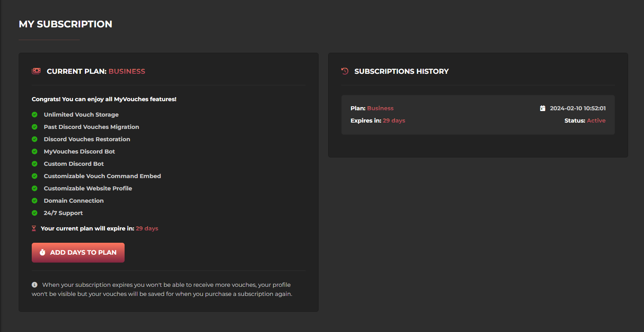Click the hourglass icon by plan expiry
Viewport: 644px width, 332px height.
(34, 228)
